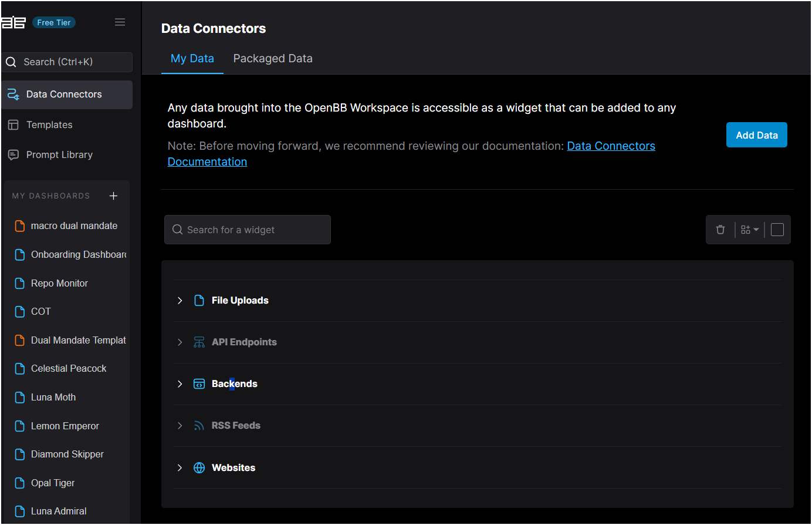Click the Onboarding Dashboard file icon

pos(19,254)
